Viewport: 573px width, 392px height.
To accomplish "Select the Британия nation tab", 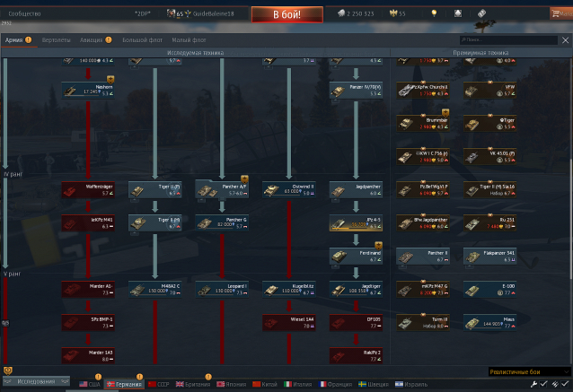I will [193, 384].
